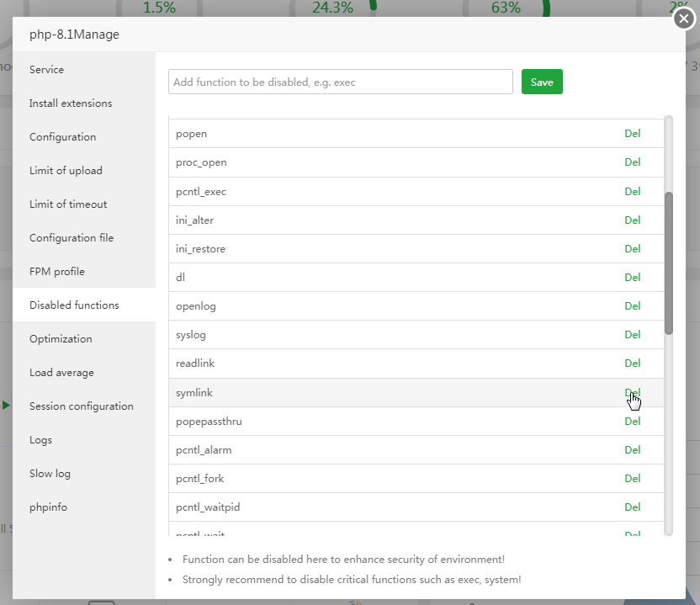Viewport: 700px width, 605px height.
Task: Open the Limit of timeout settings
Action: [x=68, y=204]
